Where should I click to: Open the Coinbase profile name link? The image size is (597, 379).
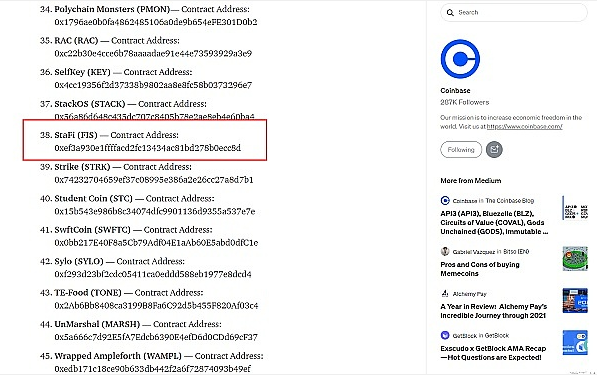coord(455,91)
